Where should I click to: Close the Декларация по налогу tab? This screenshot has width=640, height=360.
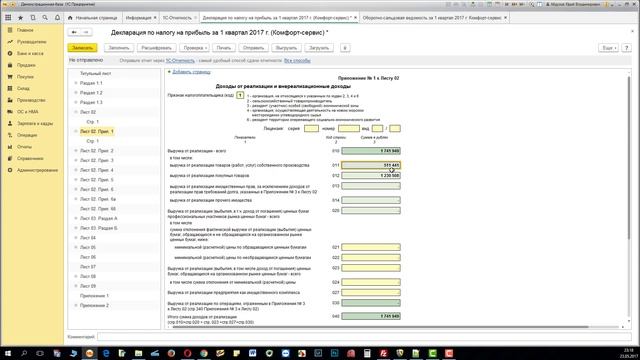click(x=356, y=18)
